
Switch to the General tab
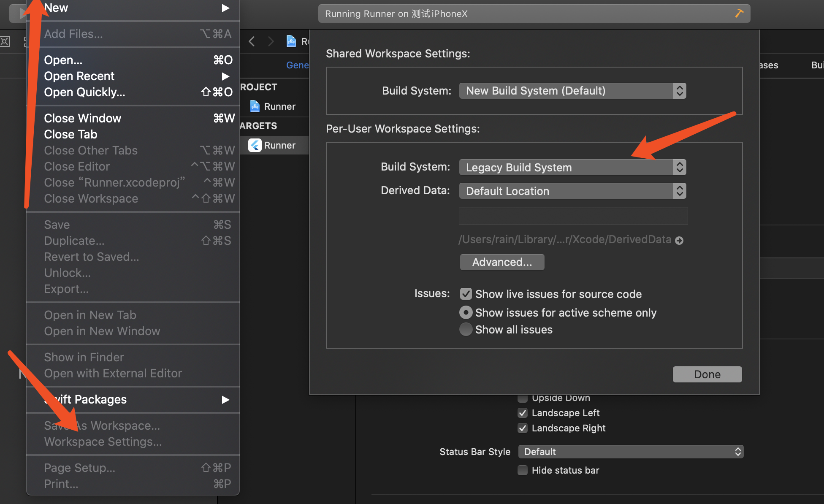[298, 65]
